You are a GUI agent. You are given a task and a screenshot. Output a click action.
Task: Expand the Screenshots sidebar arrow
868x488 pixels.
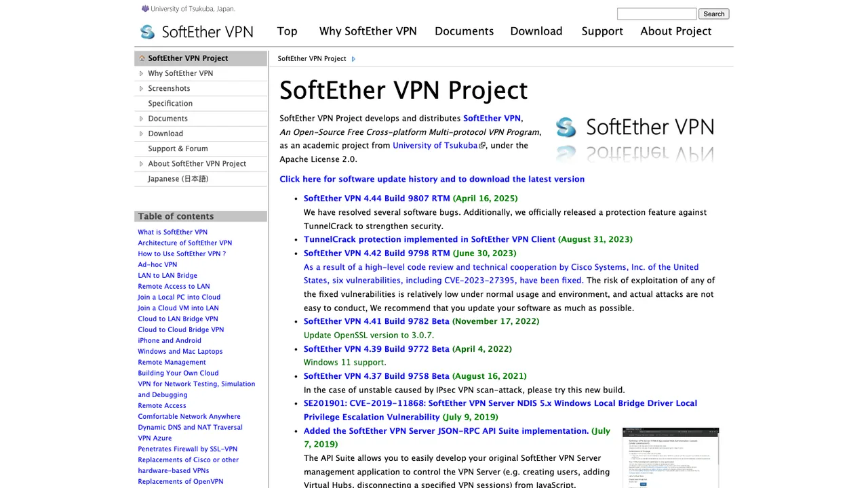click(141, 88)
